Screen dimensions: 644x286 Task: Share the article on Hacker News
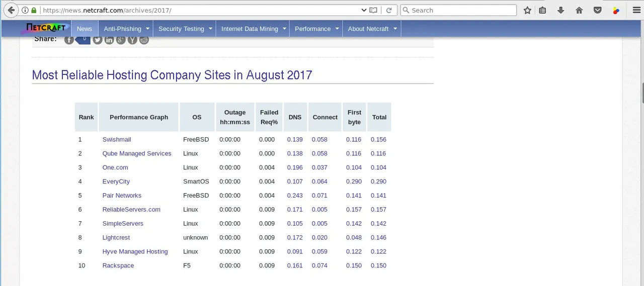pyautogui.click(x=132, y=40)
